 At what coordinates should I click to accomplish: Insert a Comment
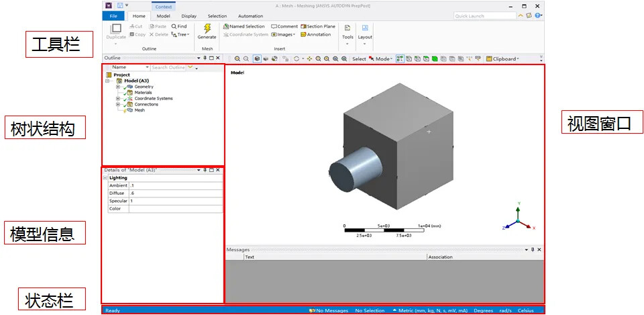[x=284, y=26]
